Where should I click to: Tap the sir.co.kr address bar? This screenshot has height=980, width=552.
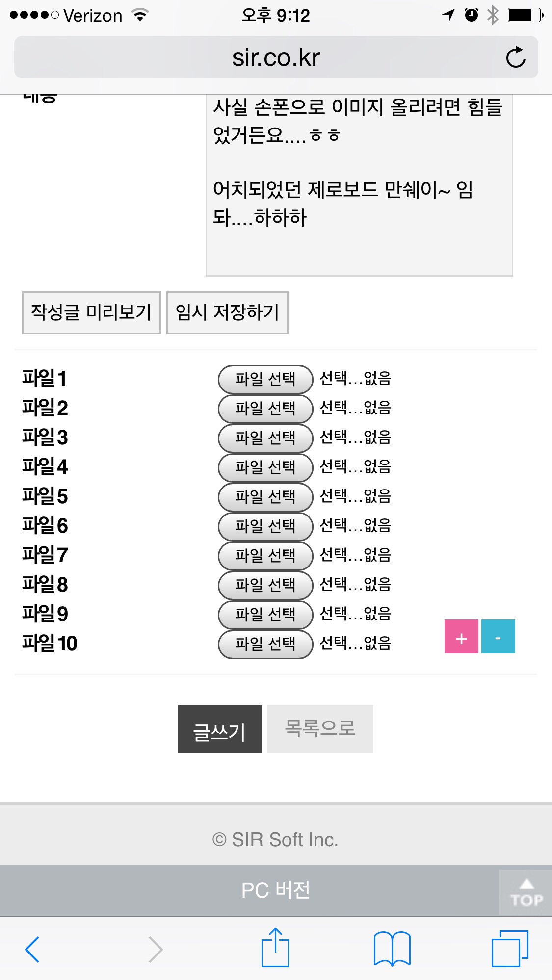pos(276,57)
